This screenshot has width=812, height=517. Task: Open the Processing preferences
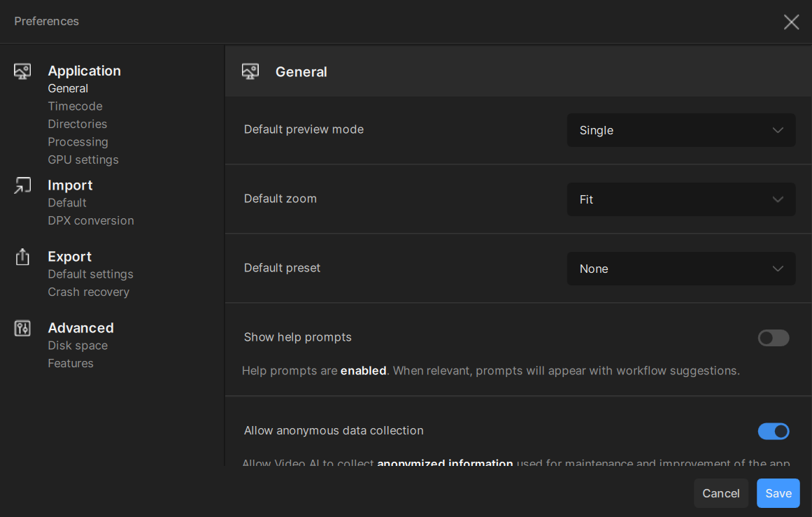(78, 142)
